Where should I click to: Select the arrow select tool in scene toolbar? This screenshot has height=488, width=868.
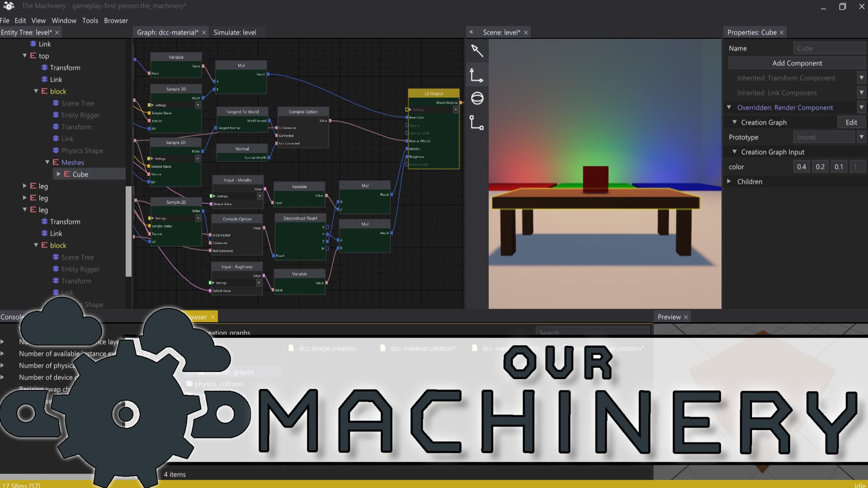pos(477,51)
